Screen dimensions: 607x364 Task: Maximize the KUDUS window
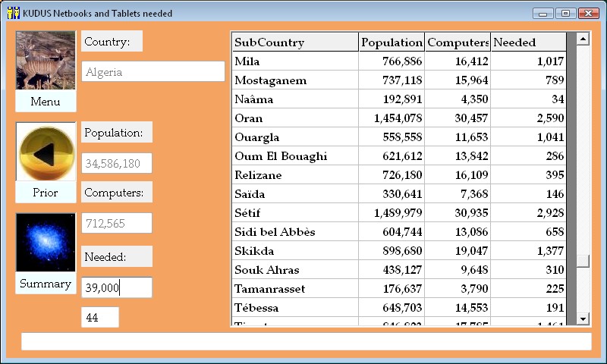[565, 13]
